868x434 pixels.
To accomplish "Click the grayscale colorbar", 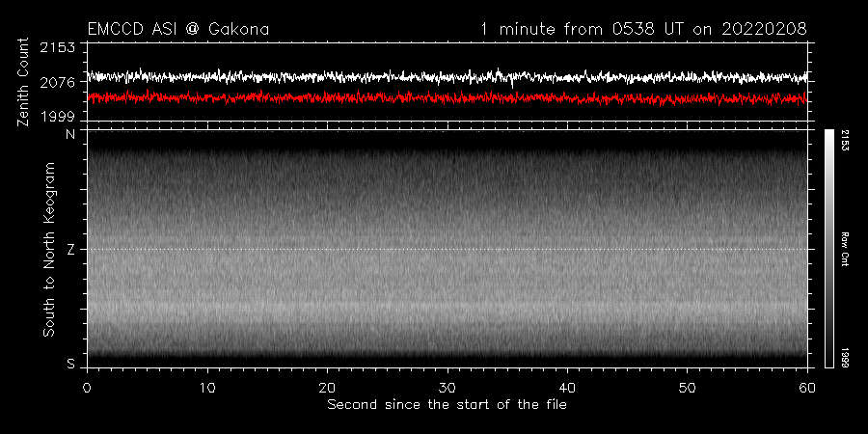I will (x=828, y=249).
